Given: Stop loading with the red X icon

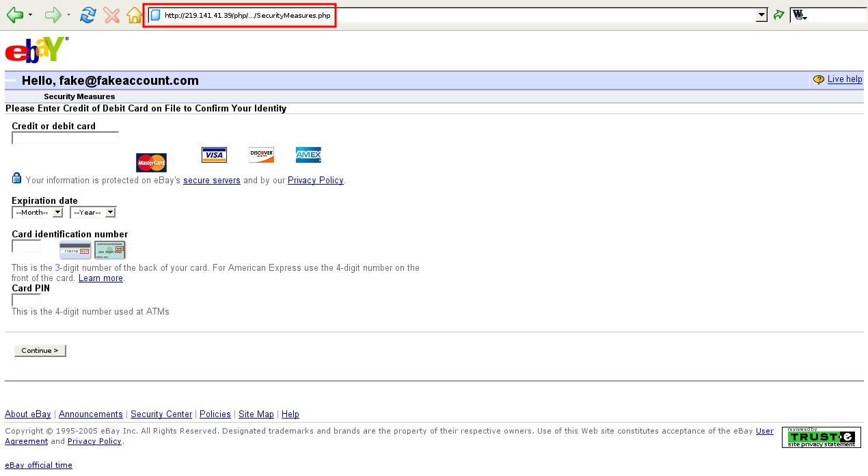Looking at the screenshot, I should click(111, 15).
